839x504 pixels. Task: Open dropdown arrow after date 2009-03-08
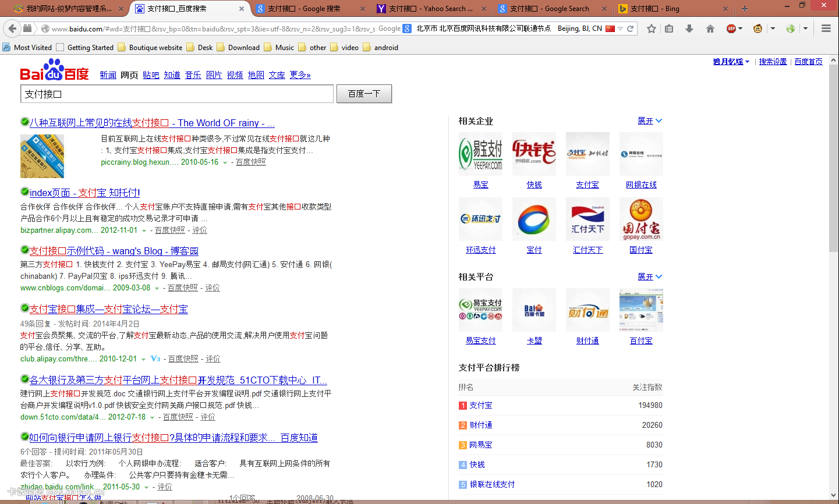pyautogui.click(x=157, y=289)
